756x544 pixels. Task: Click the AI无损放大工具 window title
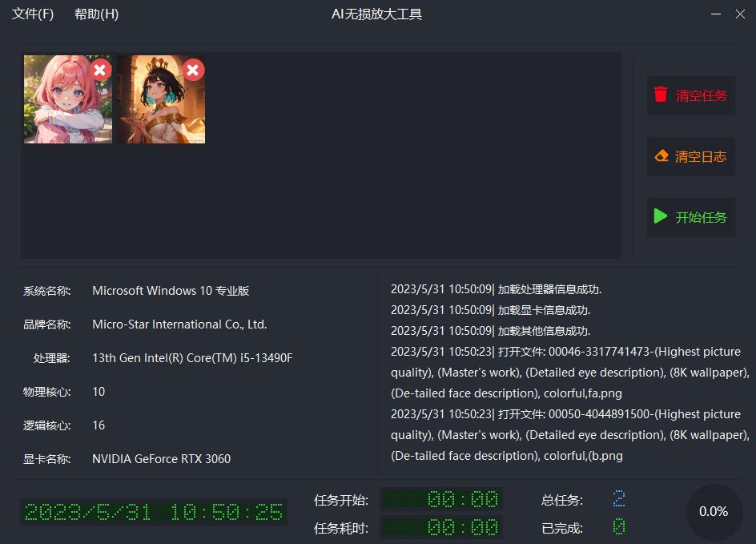377,14
